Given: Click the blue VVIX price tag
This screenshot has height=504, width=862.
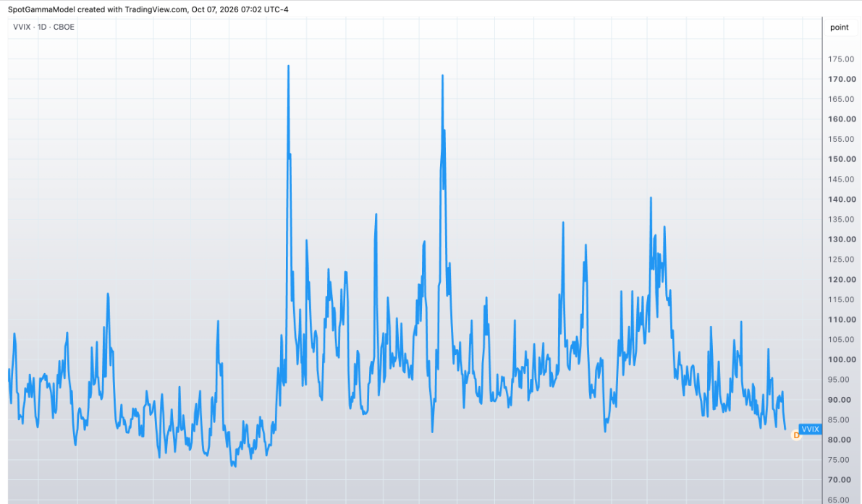Looking at the screenshot, I should pos(811,430).
